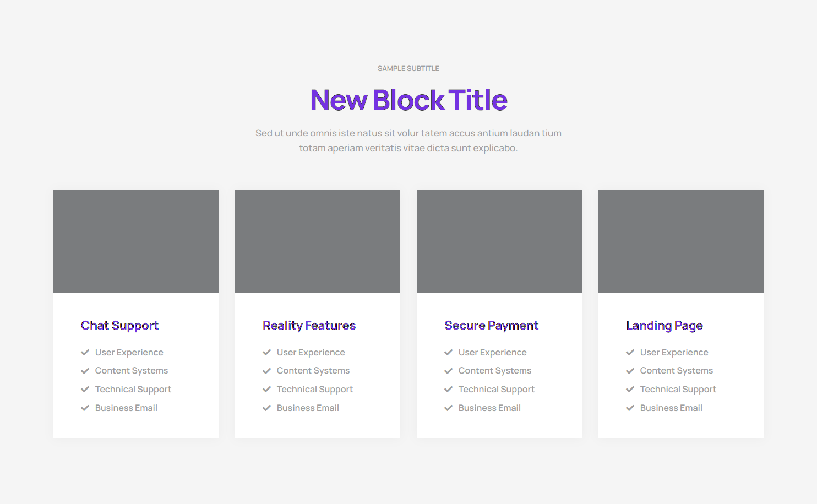This screenshot has width=817, height=504.
Task: Click Technical Support text under Chat Support
Action: coord(133,390)
